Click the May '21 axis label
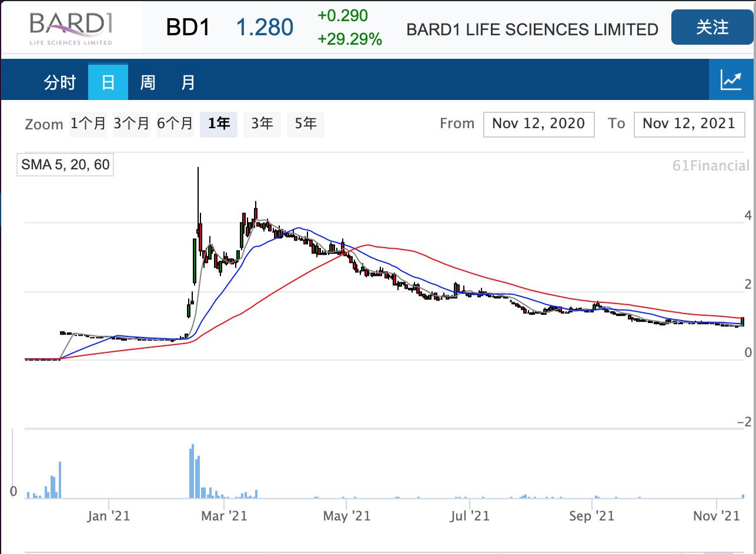The width and height of the screenshot is (756, 554). pos(347,516)
